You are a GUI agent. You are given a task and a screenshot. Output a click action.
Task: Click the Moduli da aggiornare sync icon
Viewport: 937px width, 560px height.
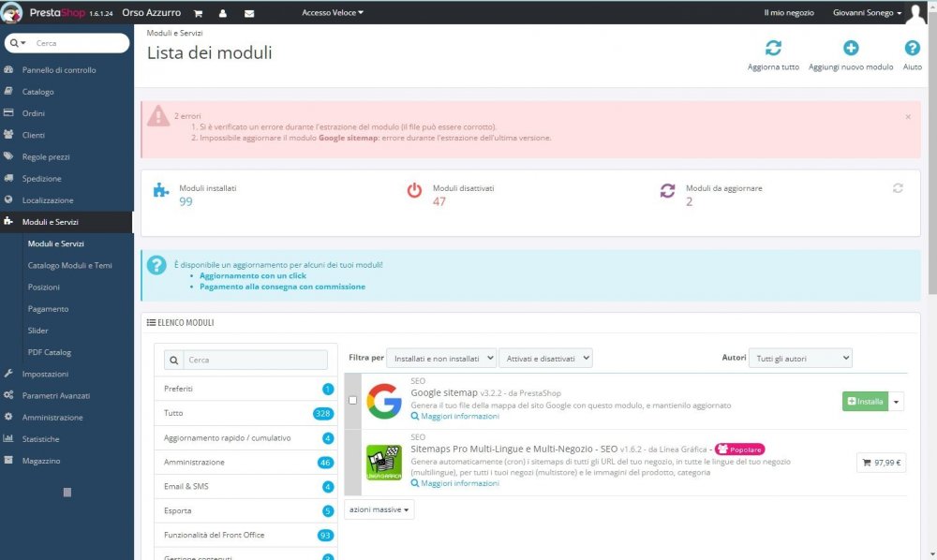pyautogui.click(x=667, y=190)
